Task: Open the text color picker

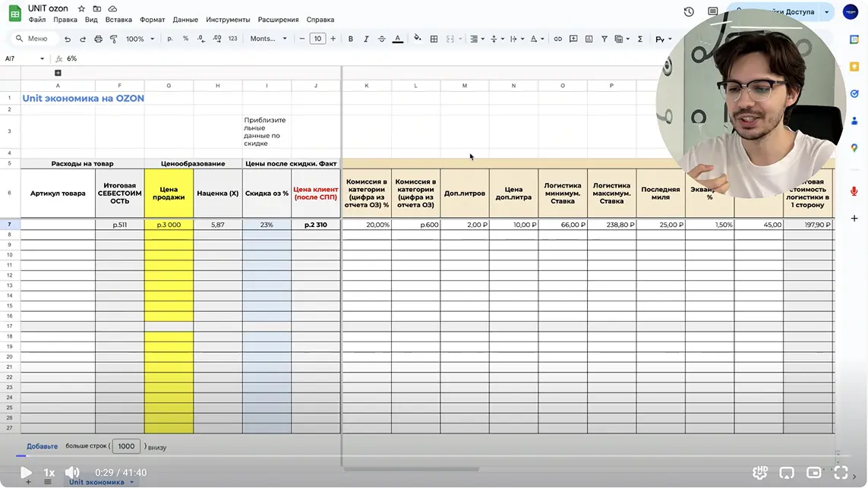Action: (397, 39)
